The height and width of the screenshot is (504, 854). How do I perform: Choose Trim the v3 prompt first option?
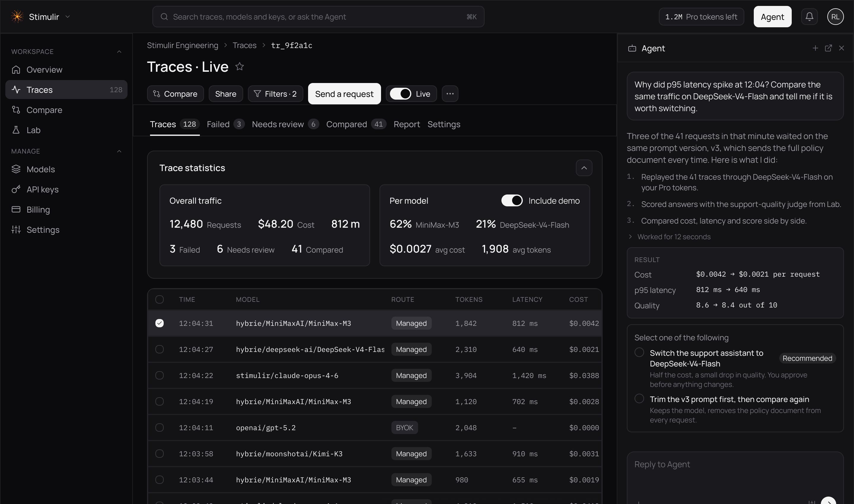[639, 399]
